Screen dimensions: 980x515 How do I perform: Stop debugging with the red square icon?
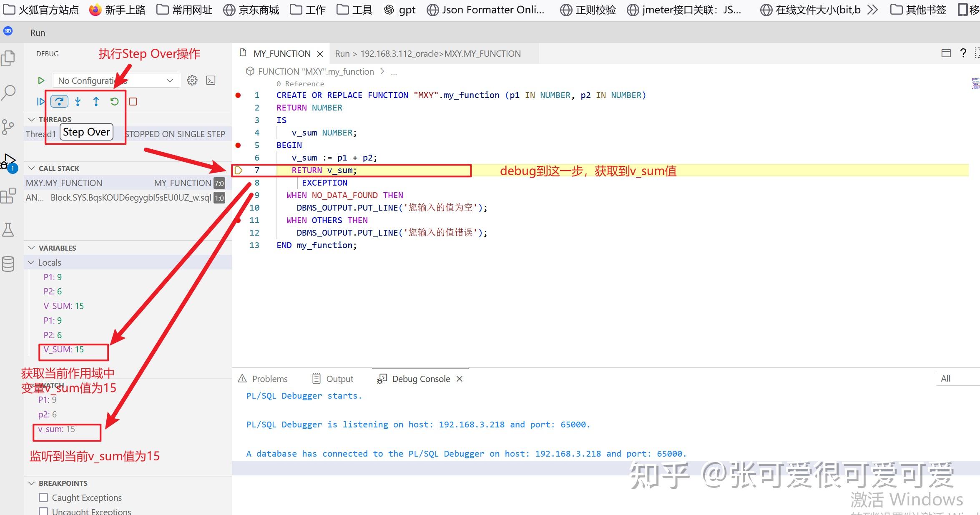click(133, 101)
